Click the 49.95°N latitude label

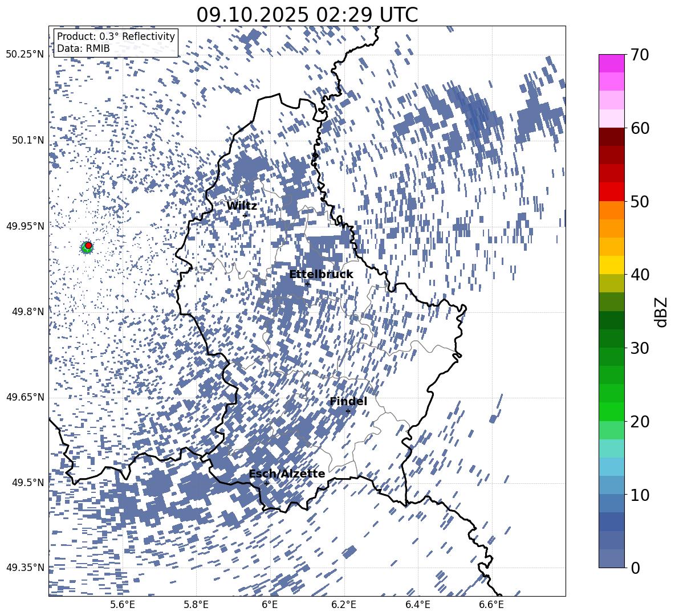click(x=25, y=226)
